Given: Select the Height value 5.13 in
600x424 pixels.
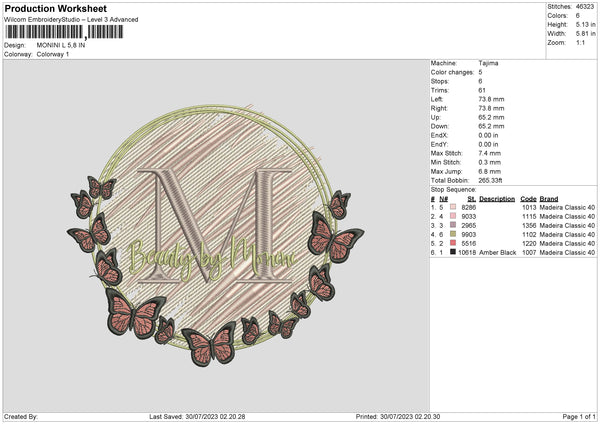Looking at the screenshot, I should pyautogui.click(x=585, y=24).
